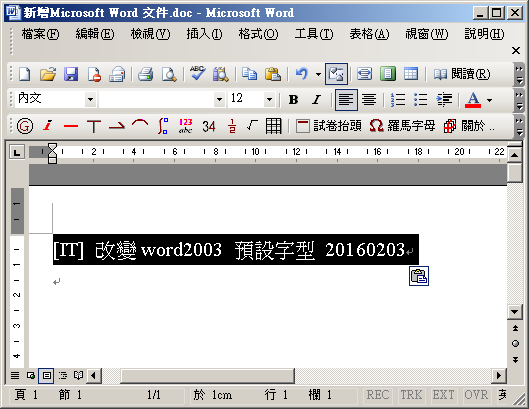This screenshot has height=409, width=529.
Task: Save the document with the floppy icon
Action: (x=71, y=74)
